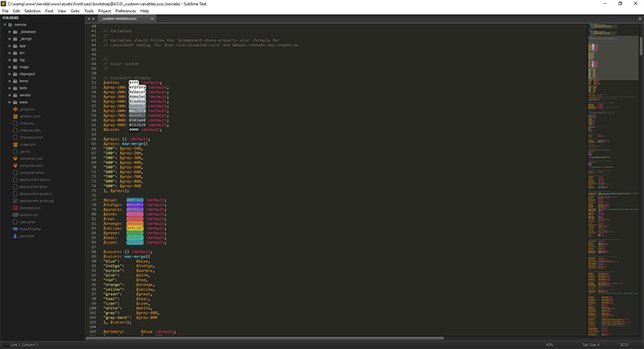Screen dimensions: 644x349
Task: Click the _design folder icon
Action: pos(15,38)
